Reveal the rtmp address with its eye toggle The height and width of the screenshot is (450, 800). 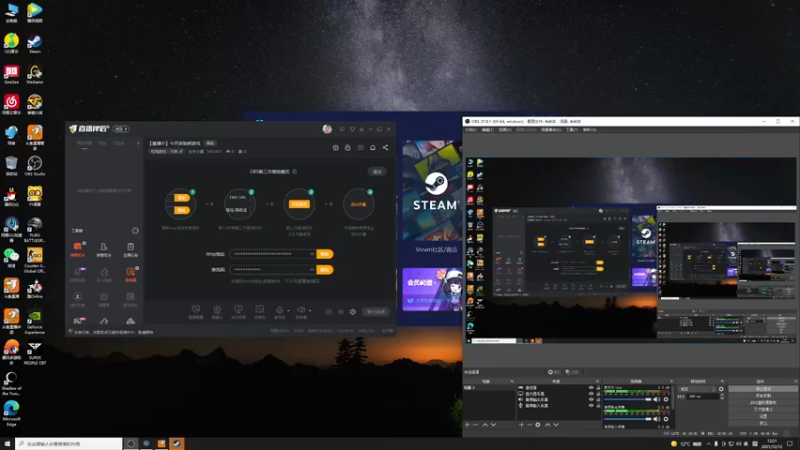click(312, 254)
